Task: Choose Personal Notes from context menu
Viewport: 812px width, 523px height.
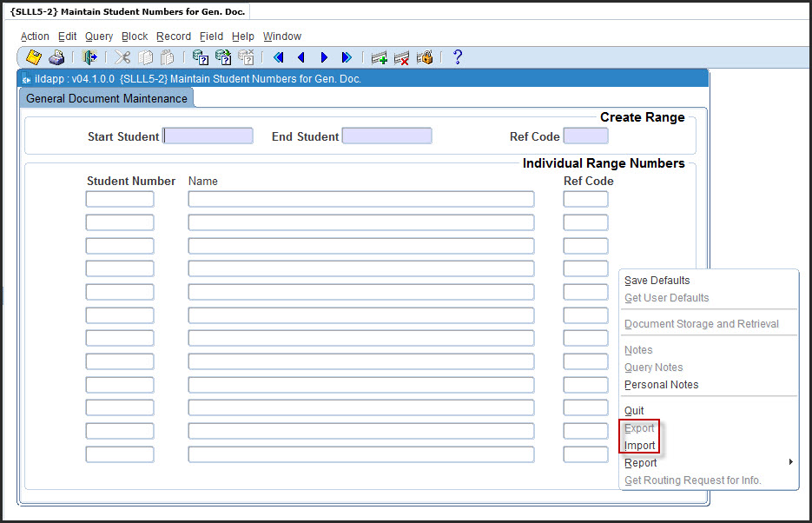Action: pyautogui.click(x=661, y=385)
